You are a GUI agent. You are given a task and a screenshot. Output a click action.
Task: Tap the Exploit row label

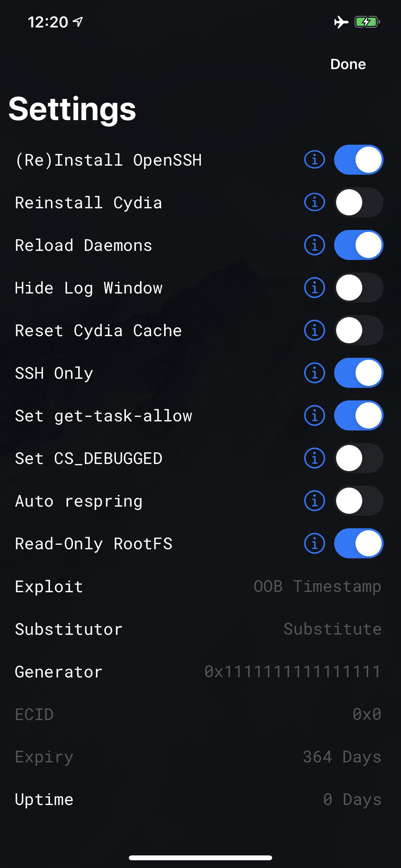[49, 587]
